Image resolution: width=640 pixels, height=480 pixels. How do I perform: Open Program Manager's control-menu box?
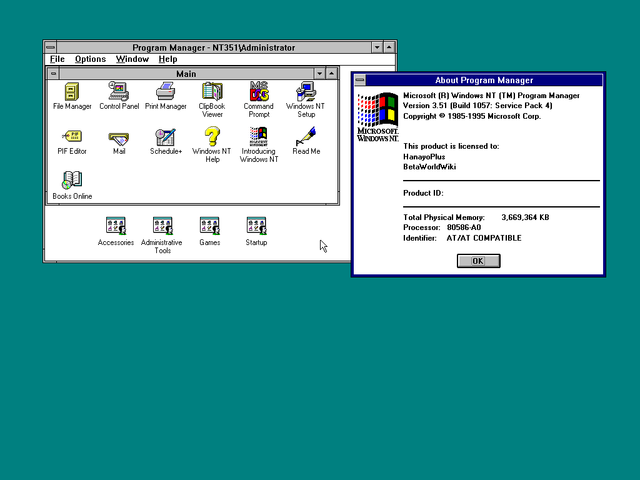tap(51, 47)
